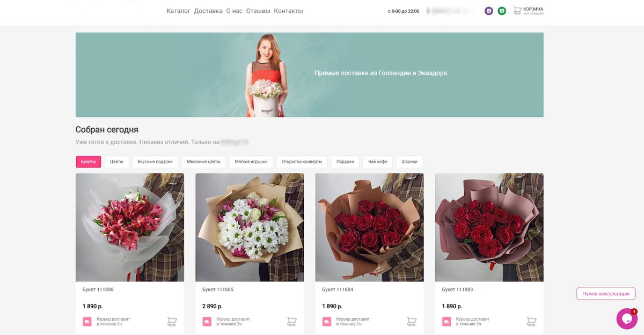Select the Цветы filter tab
644x335 pixels.
click(116, 161)
